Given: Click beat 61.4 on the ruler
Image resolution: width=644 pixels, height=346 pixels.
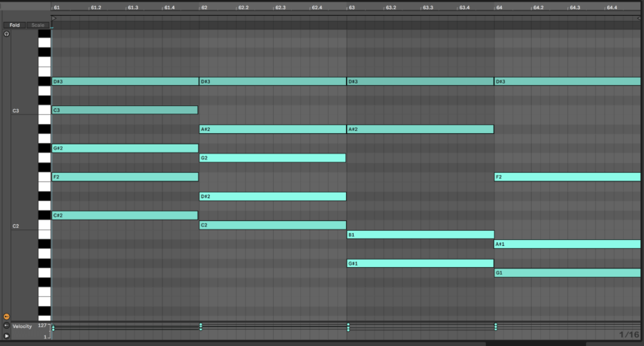Looking at the screenshot, I should (169, 8).
